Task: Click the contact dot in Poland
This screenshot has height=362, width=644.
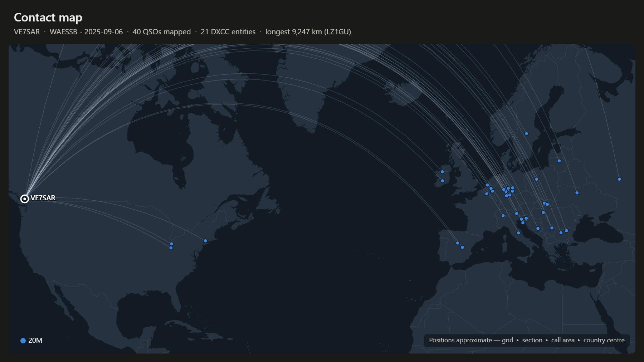Action: pos(536,179)
